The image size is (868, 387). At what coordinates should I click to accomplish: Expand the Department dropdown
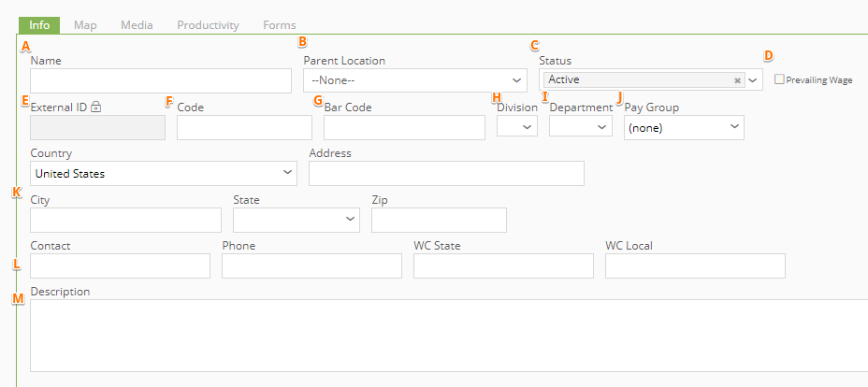coord(581,127)
